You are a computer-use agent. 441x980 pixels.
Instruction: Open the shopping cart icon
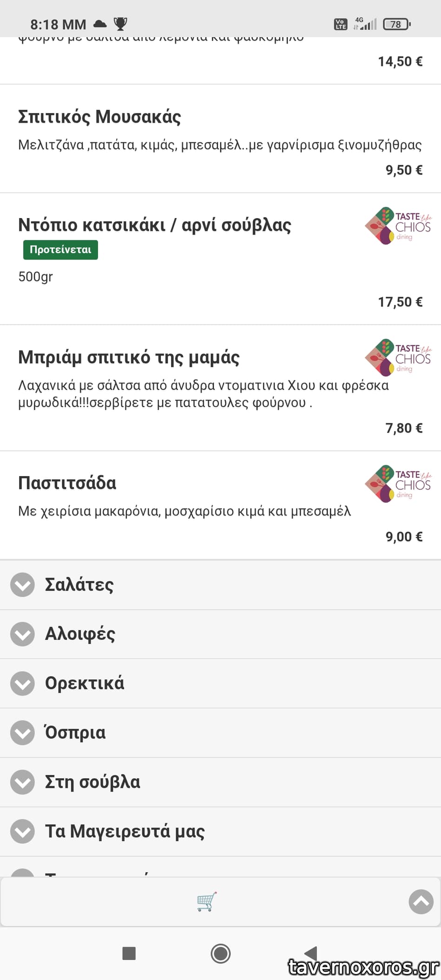(x=207, y=901)
